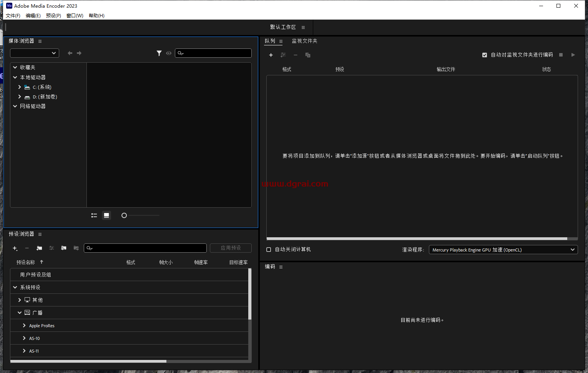Click the filter icon in the media browser
The image size is (588, 373).
(x=159, y=53)
